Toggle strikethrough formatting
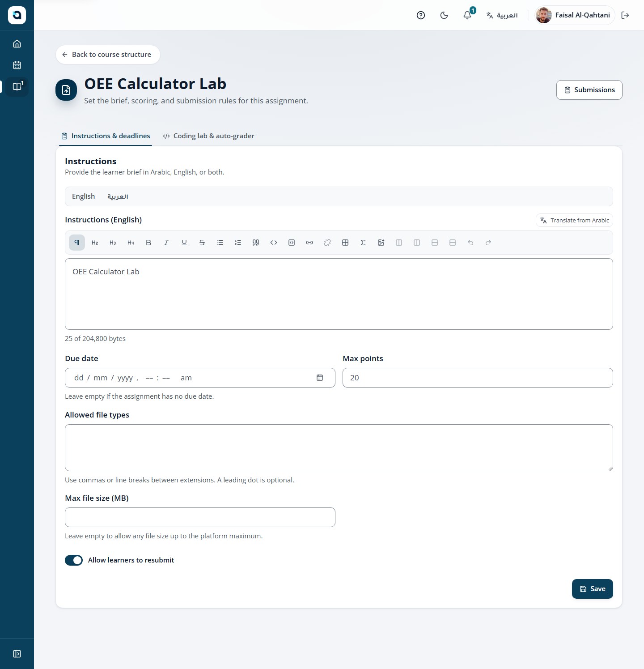Screen dimensions: 644x669 pos(202,243)
